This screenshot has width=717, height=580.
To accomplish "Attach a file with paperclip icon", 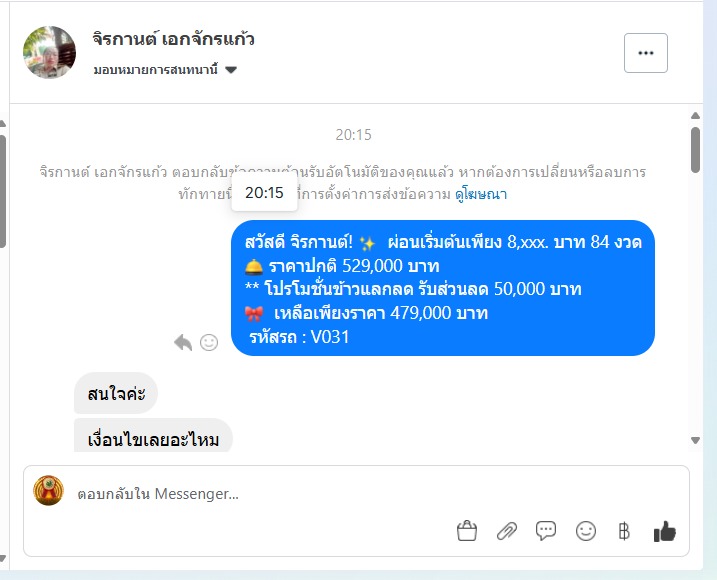I will [x=507, y=531].
